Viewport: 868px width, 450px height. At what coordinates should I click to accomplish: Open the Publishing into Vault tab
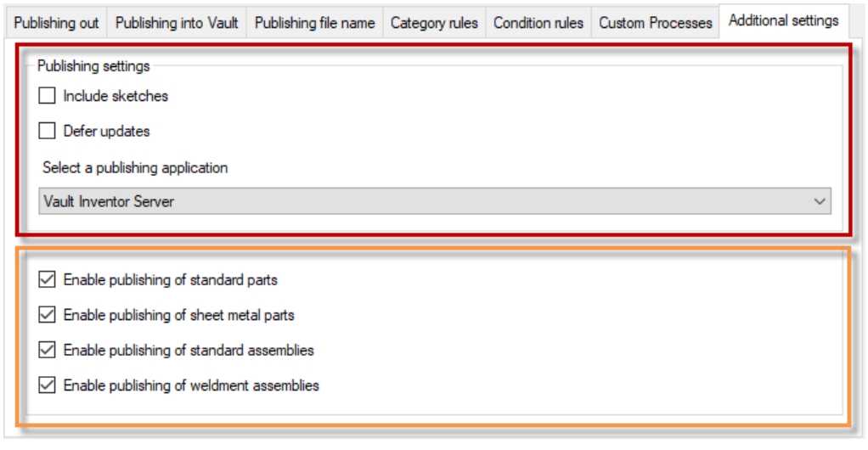177,23
